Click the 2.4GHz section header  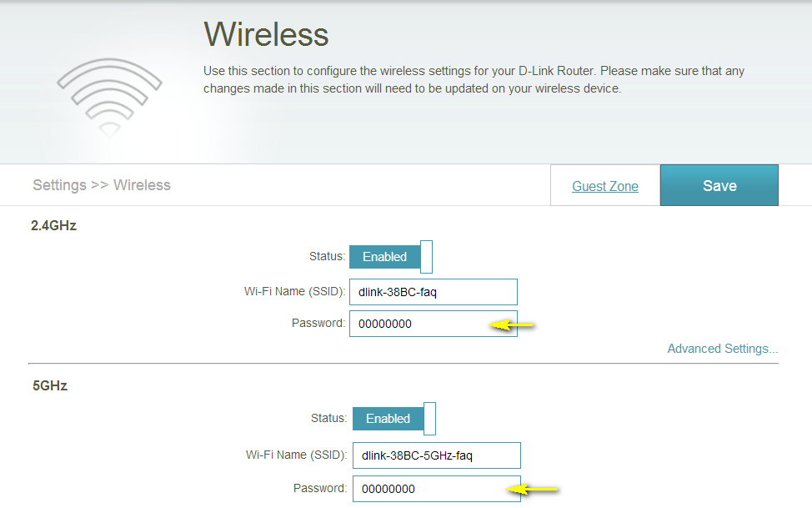(54, 225)
